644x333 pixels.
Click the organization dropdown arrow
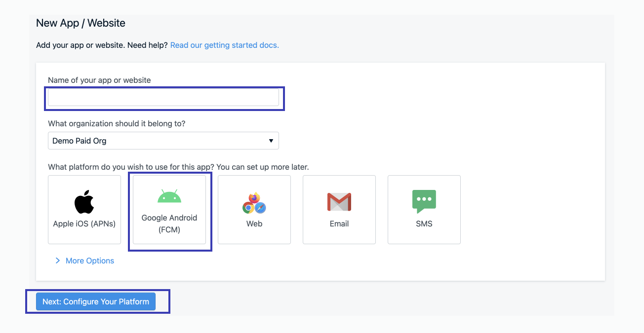coord(271,141)
